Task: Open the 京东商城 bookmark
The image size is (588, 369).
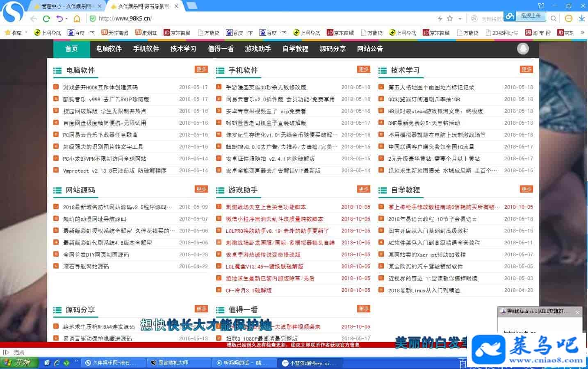Action: coord(177,33)
